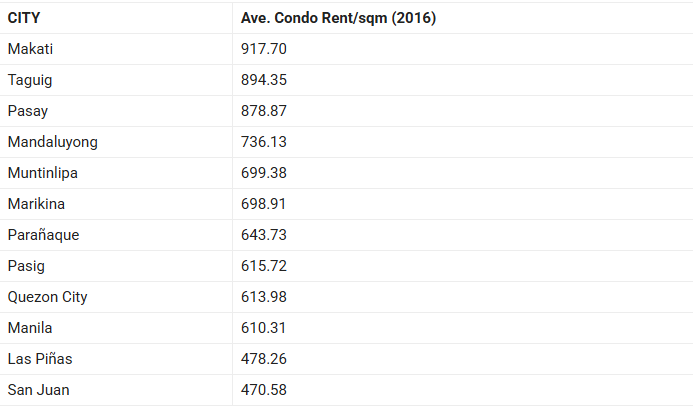Select the 643.73 rent value
Image resolution: width=693 pixels, height=406 pixels.
264,235
